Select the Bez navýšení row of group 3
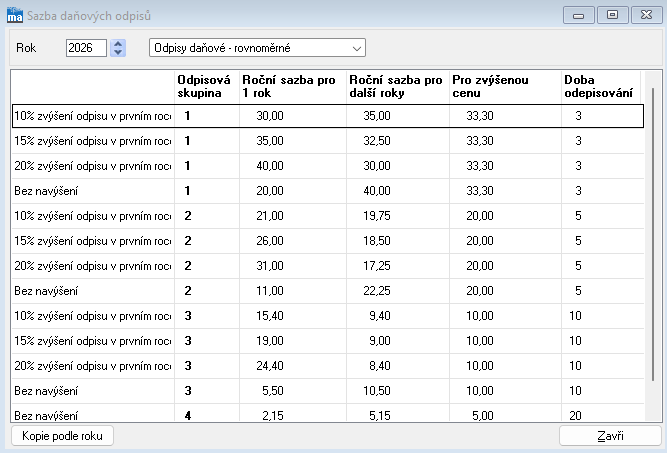Screen dimensions: 667x453 tap(328, 391)
